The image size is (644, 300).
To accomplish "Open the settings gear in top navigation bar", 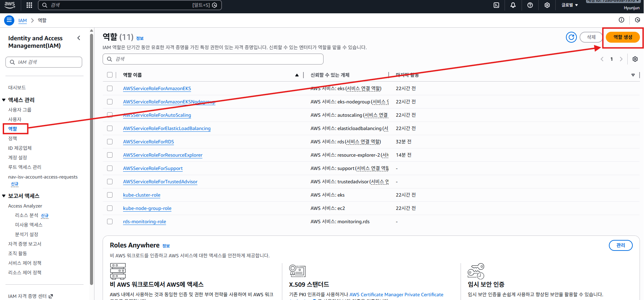I will pos(547,5).
